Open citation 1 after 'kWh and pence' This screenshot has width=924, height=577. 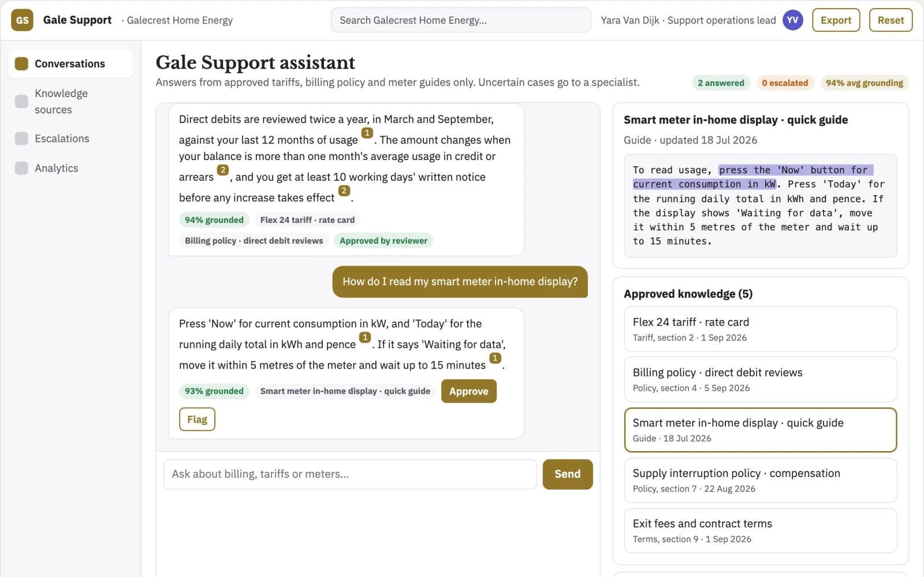(365, 337)
